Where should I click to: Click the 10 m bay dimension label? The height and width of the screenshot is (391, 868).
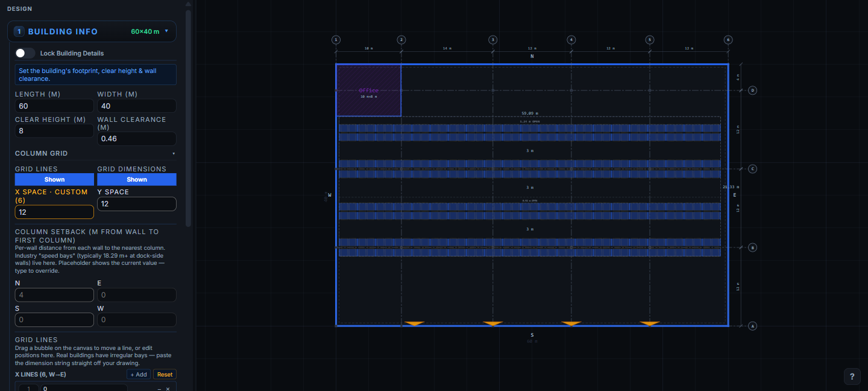[368, 48]
